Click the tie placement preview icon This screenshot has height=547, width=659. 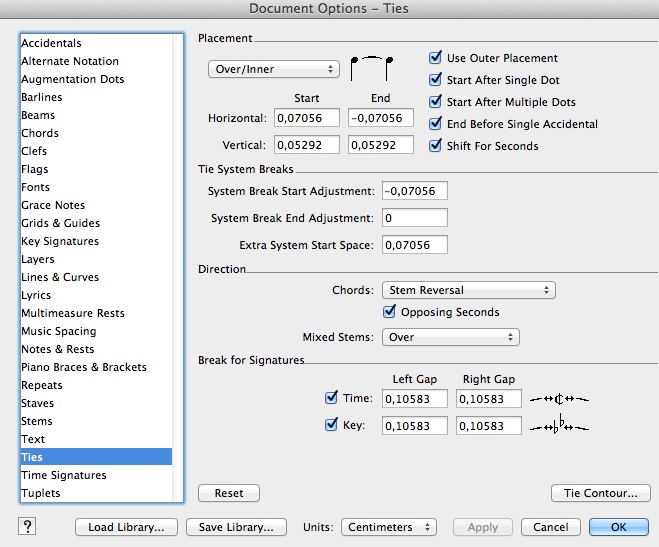(x=372, y=68)
